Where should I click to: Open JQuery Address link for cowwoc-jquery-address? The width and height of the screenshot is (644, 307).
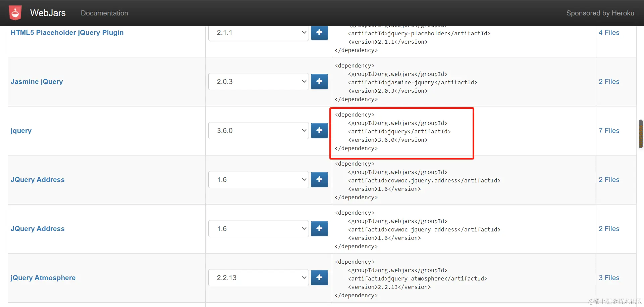[x=38, y=229]
